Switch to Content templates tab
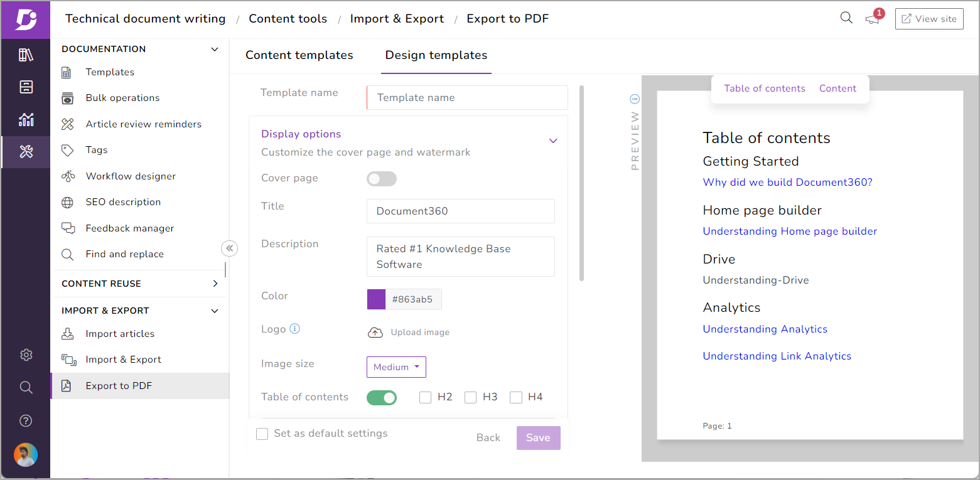The image size is (980, 480). [299, 55]
